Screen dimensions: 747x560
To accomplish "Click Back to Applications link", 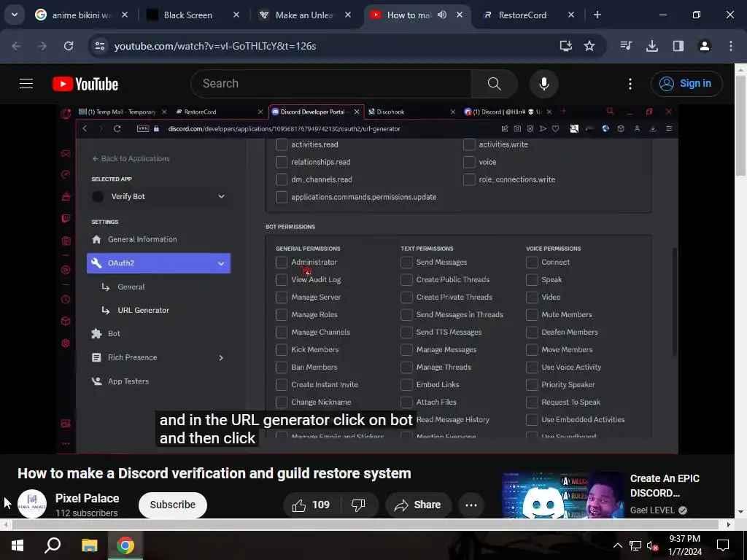I will coord(131,158).
